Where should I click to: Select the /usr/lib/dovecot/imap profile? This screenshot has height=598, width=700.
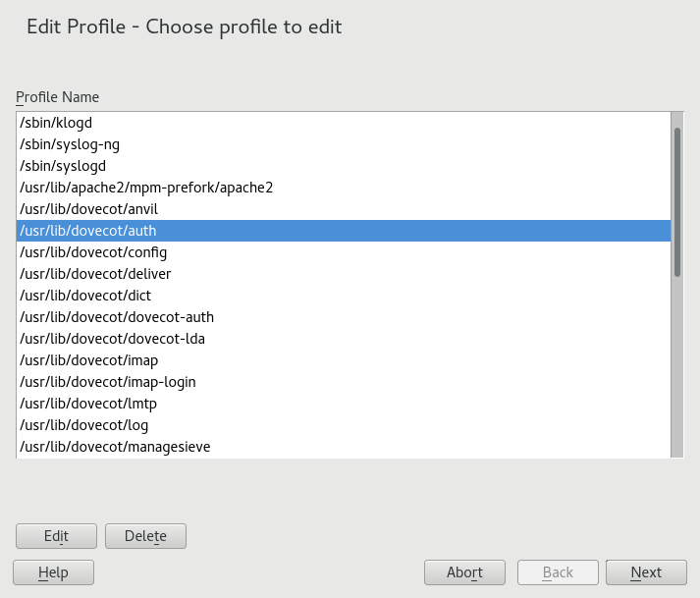[x=89, y=360]
